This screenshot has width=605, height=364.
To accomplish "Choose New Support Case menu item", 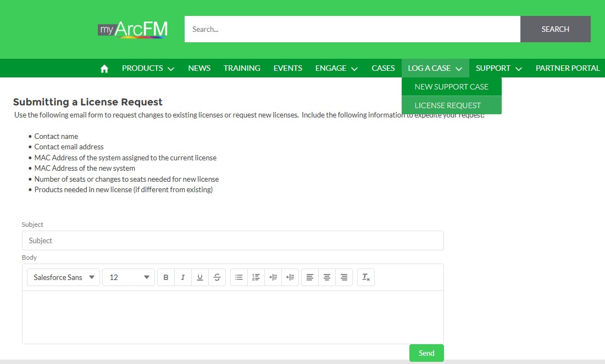I will click(451, 87).
